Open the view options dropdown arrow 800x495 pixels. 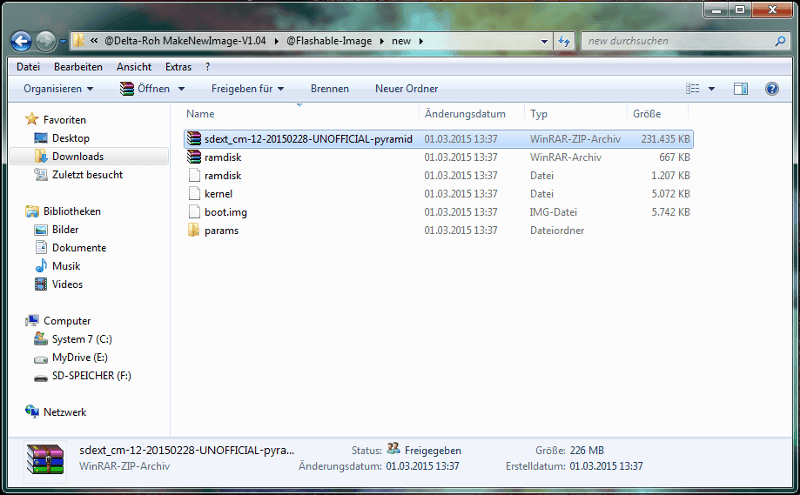click(x=711, y=89)
